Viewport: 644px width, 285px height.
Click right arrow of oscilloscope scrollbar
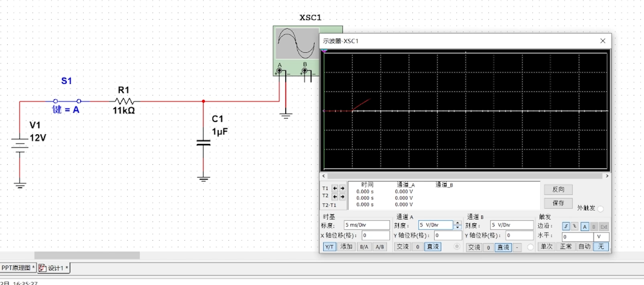(607, 176)
